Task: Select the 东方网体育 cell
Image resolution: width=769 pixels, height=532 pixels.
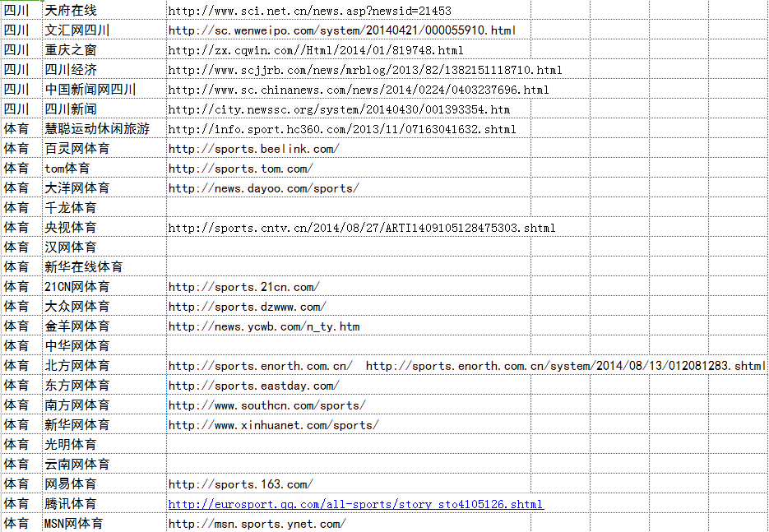Action: point(104,385)
